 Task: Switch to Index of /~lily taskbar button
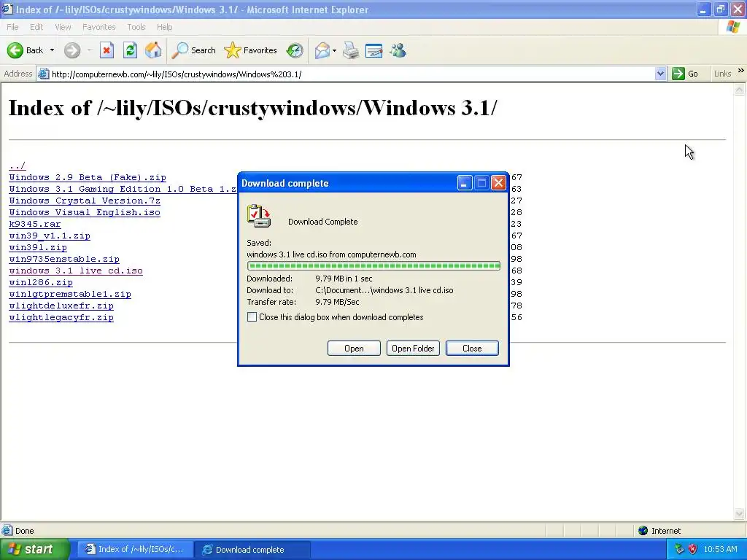click(135, 549)
